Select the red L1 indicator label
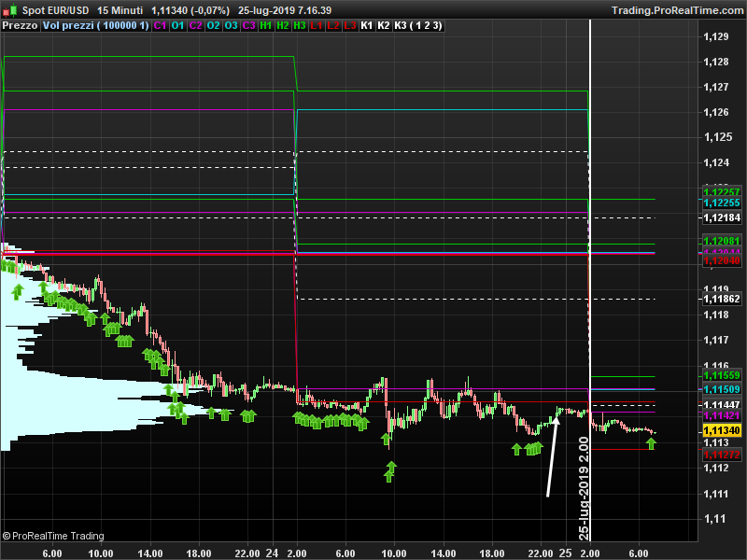The height and width of the screenshot is (560, 747). coord(317,26)
